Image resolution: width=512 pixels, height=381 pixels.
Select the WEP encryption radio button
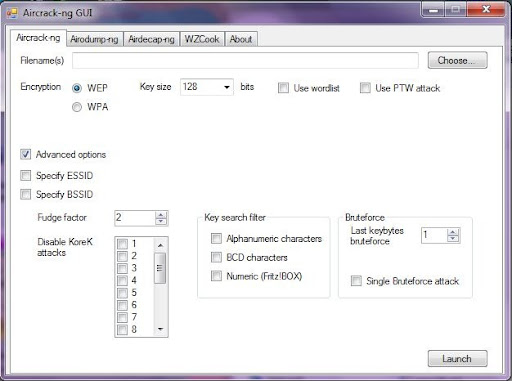click(77, 88)
